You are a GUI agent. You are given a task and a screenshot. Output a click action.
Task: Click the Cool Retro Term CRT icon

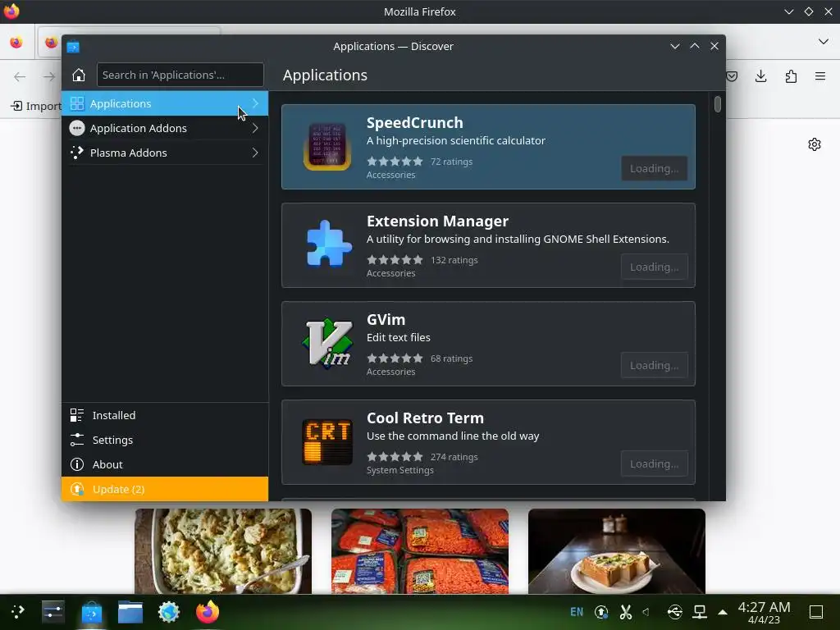tap(327, 442)
